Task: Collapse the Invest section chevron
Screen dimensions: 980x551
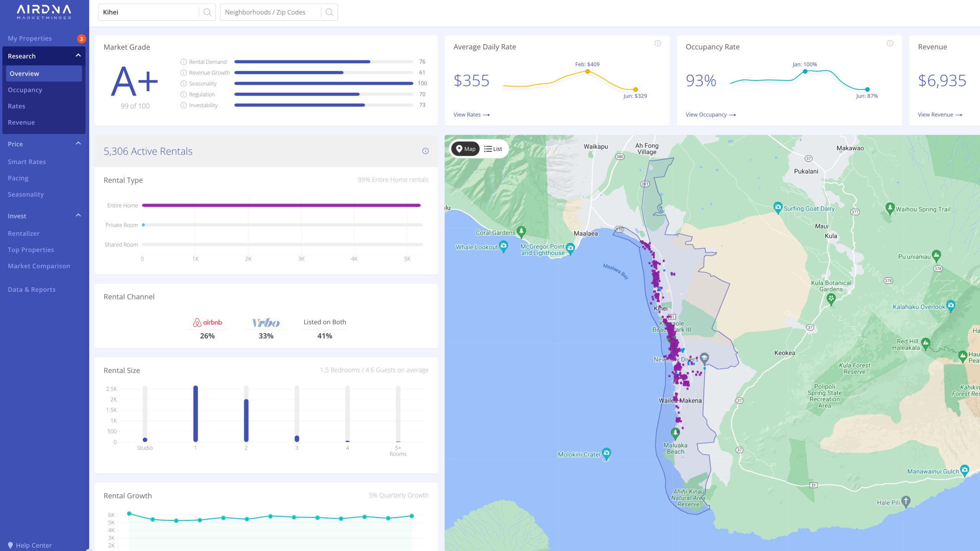Action: click(x=78, y=215)
